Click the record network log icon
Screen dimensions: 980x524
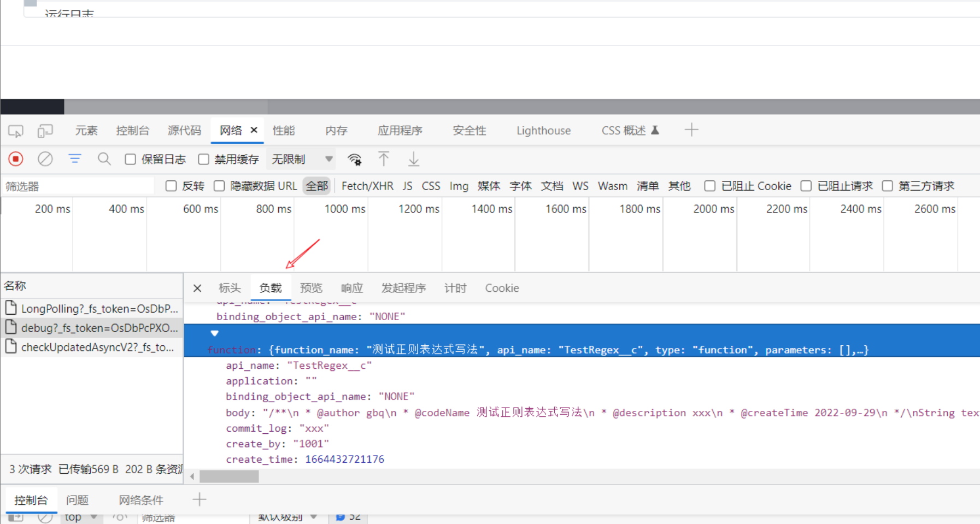tap(16, 159)
